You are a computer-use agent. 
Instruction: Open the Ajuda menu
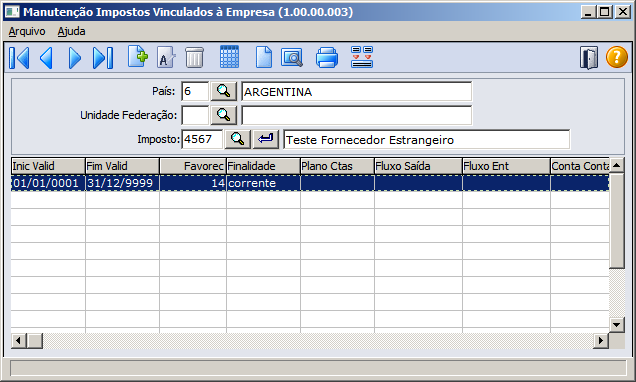tap(71, 31)
